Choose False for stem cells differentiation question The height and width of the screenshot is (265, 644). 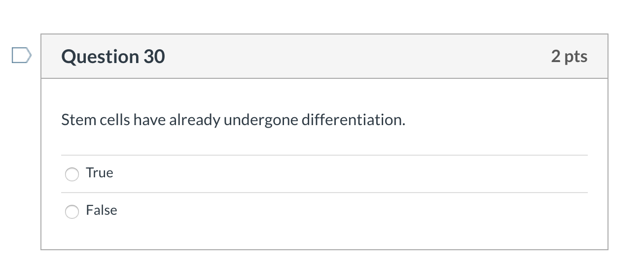(72, 211)
